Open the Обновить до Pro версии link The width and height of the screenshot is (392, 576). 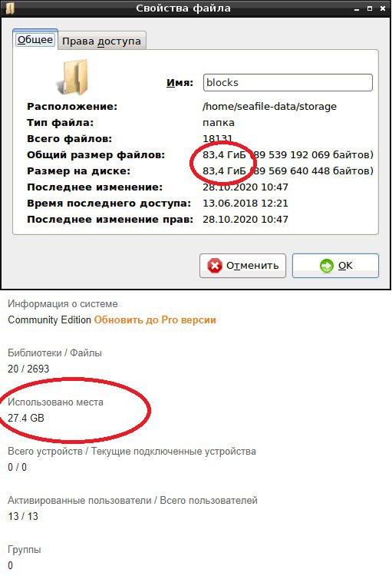[x=155, y=320]
